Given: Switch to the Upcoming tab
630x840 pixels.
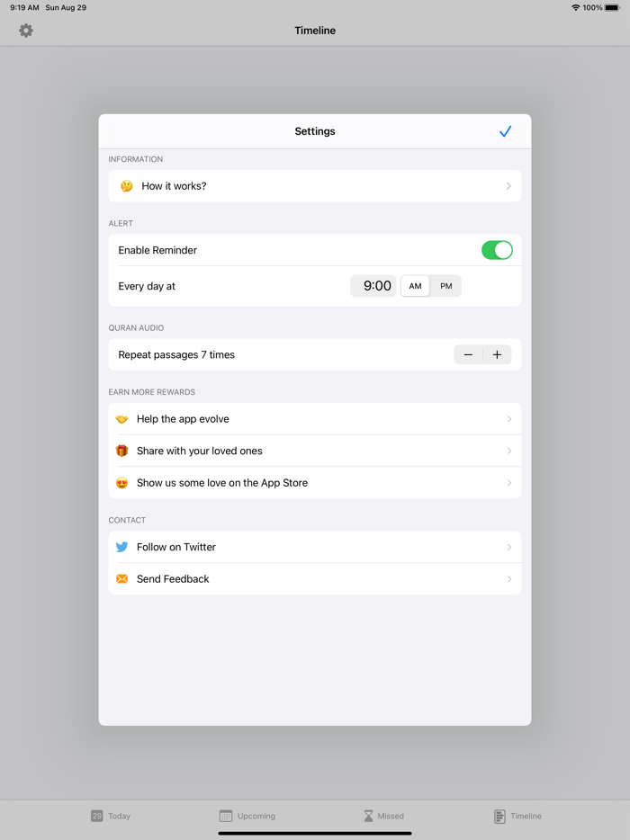Looking at the screenshot, I should coord(247,816).
